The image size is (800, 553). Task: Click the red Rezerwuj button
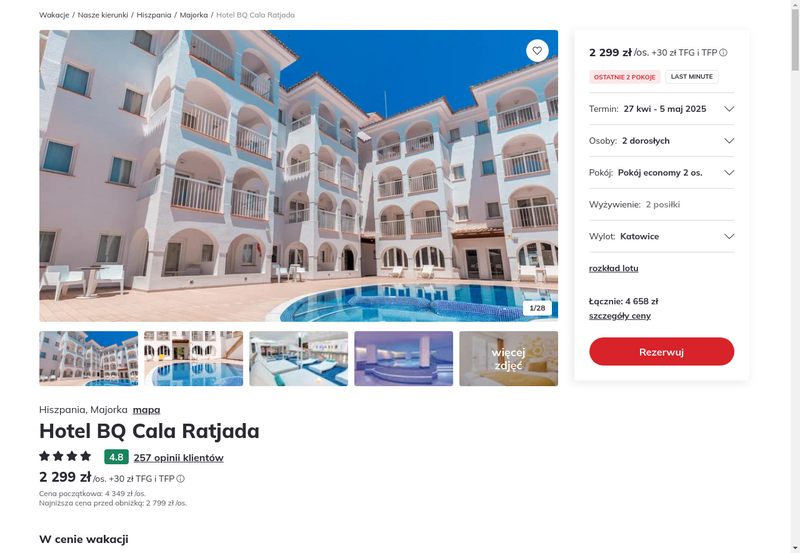661,351
